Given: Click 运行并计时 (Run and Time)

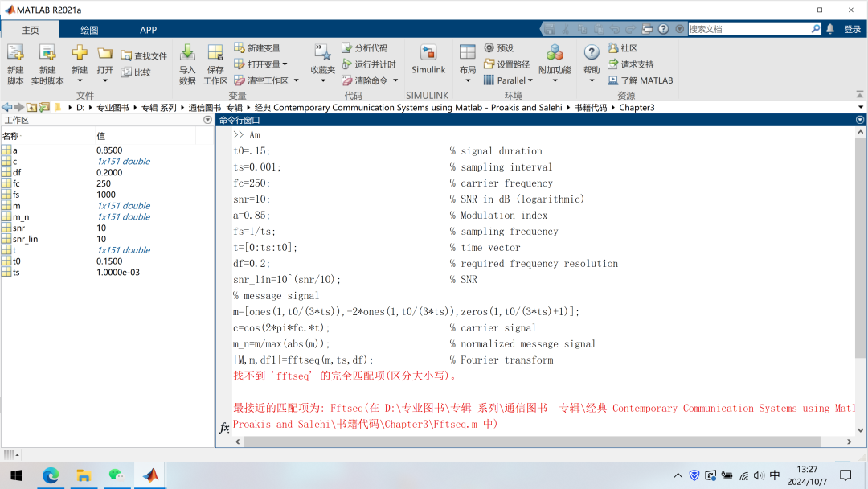Looking at the screenshot, I should coord(369,64).
